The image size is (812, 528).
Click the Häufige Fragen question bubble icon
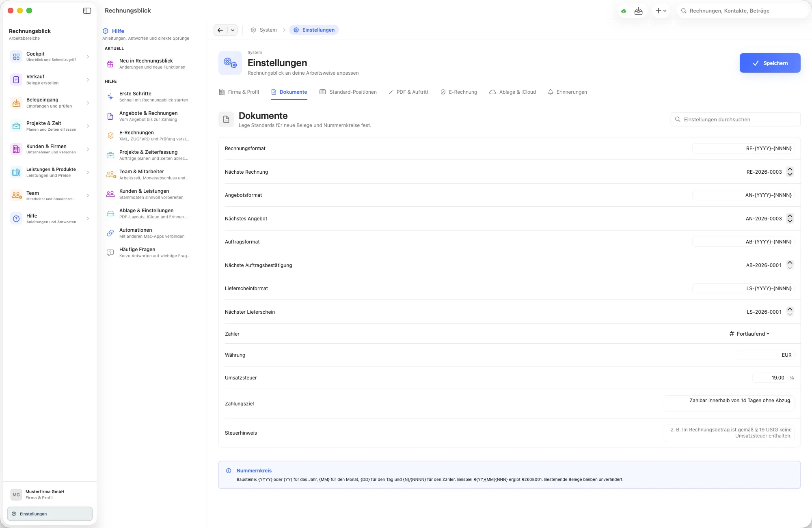click(x=110, y=252)
